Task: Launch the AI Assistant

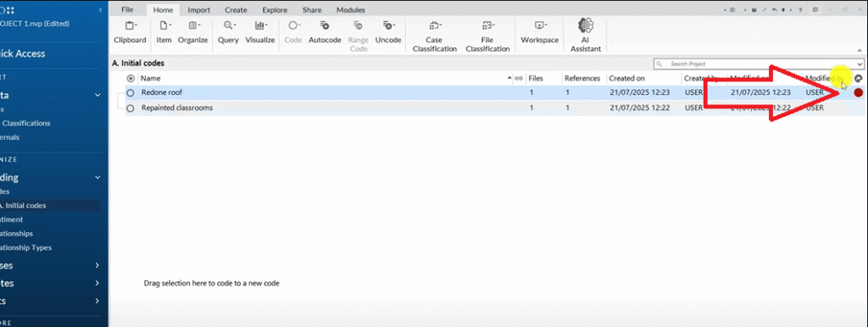Action: (x=586, y=36)
